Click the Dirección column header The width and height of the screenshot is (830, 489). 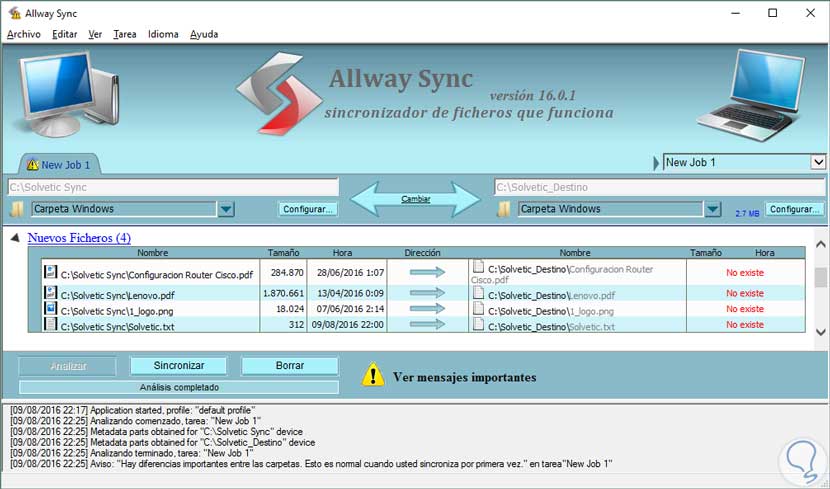(422, 253)
